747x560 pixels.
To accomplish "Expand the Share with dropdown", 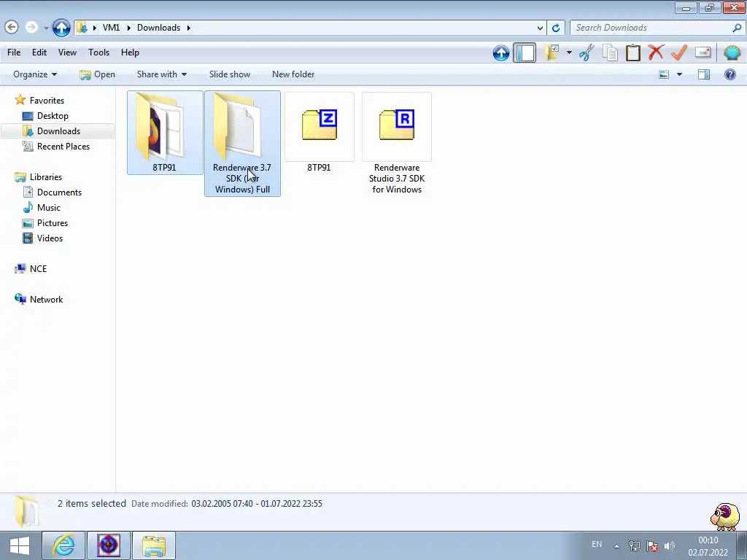I will pos(161,74).
